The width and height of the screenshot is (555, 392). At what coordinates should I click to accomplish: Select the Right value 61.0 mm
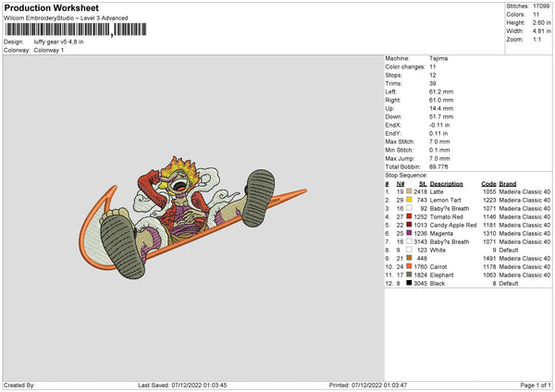point(441,100)
